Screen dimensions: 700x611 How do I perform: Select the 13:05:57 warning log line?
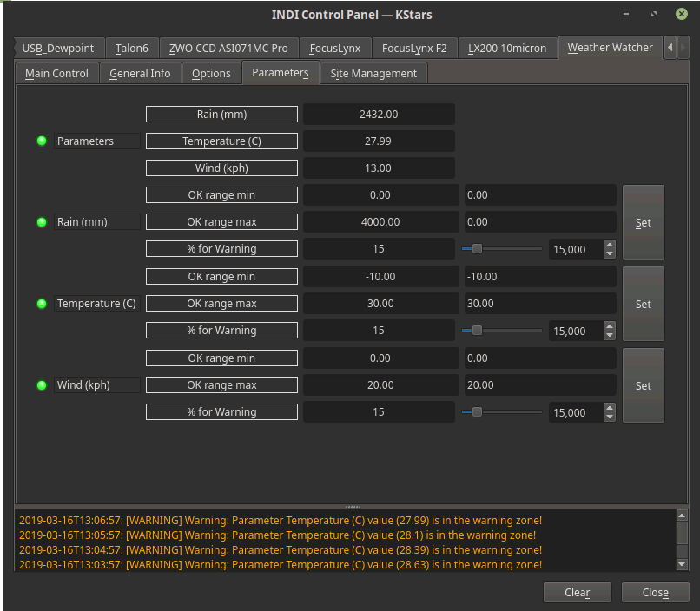coord(277,535)
